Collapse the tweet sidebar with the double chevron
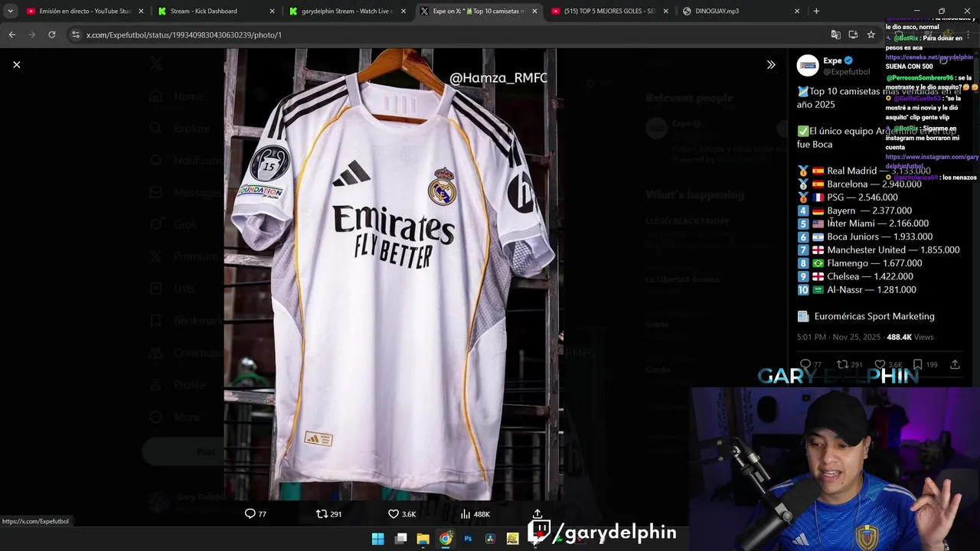This screenshot has height=551, width=980. coord(771,64)
